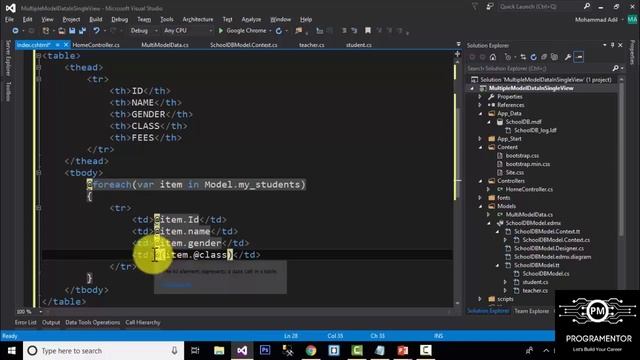Collapse the MultipleModelDataInSingleView project node

[x=472, y=88]
